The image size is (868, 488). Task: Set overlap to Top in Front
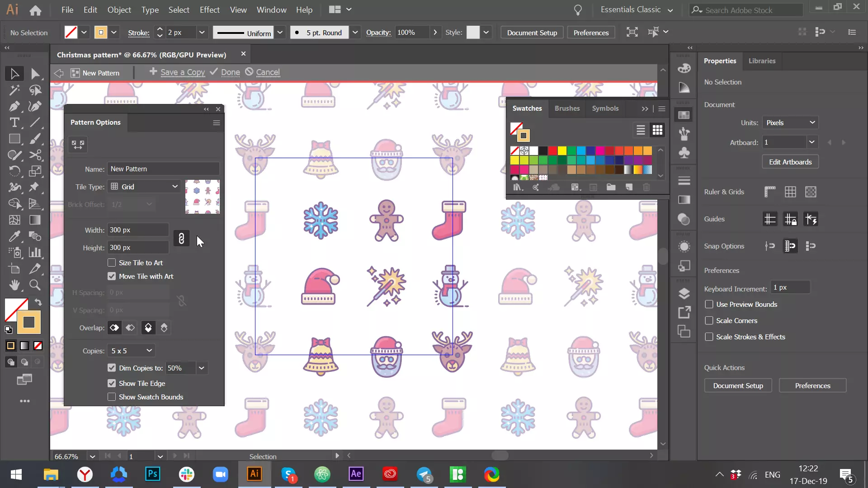pyautogui.click(x=148, y=328)
